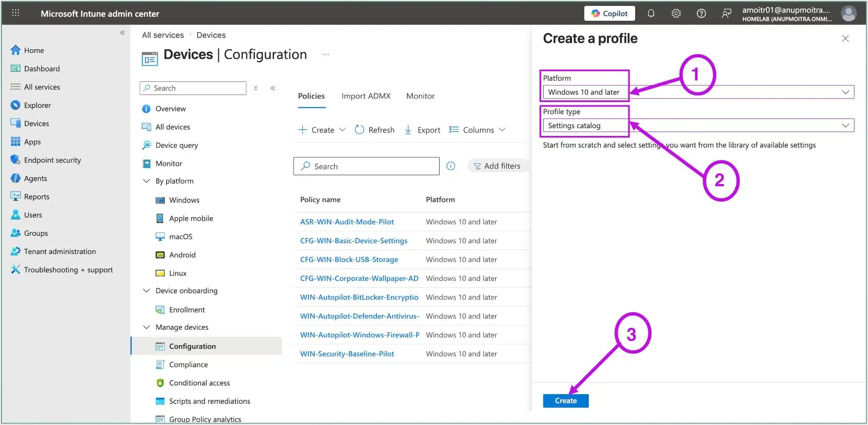This screenshot has height=425, width=868.
Task: Open the Columns dropdown
Action: (478, 130)
